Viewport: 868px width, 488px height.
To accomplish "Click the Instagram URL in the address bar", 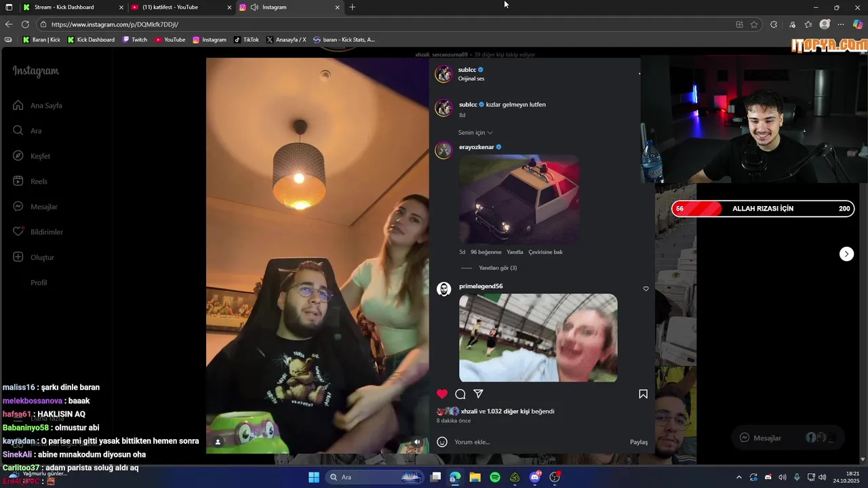I will (x=115, y=24).
